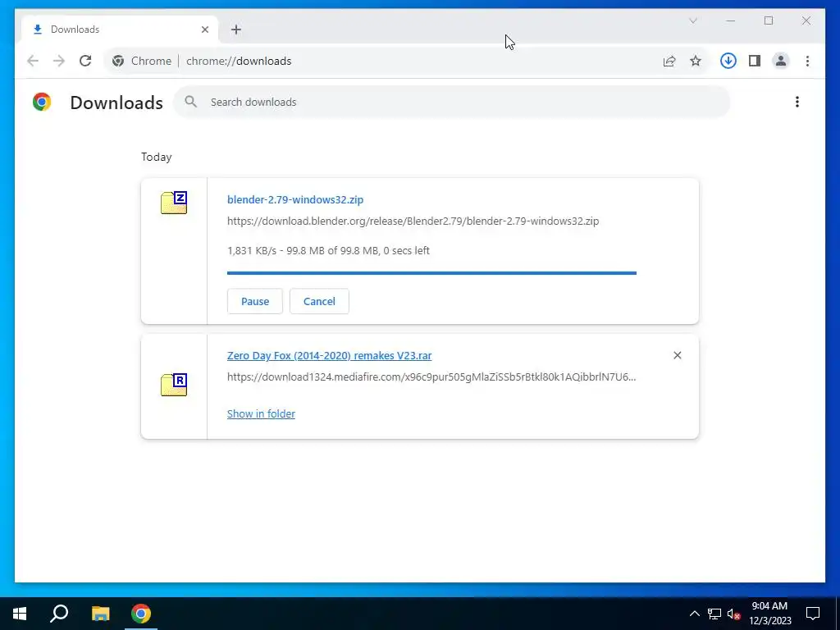Click the Chrome logo beside Downloads heading
840x630 pixels.
42,102
